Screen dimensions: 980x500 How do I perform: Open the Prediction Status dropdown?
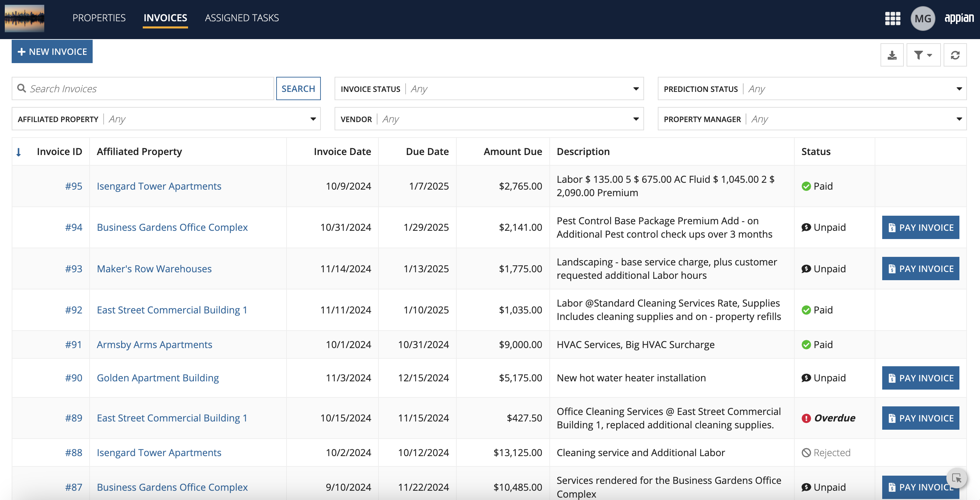click(x=812, y=88)
